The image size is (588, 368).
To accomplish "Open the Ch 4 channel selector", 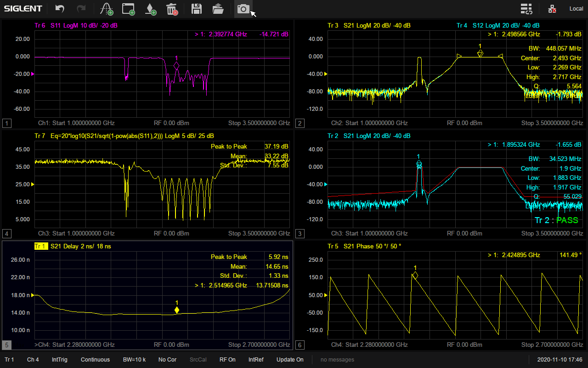I will coord(33,360).
